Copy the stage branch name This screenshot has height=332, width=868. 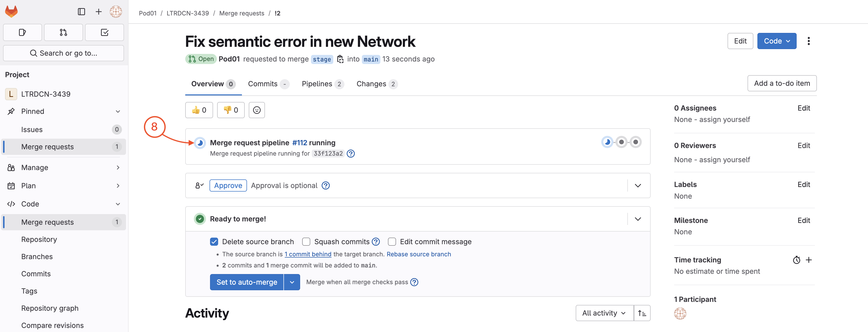pos(340,59)
